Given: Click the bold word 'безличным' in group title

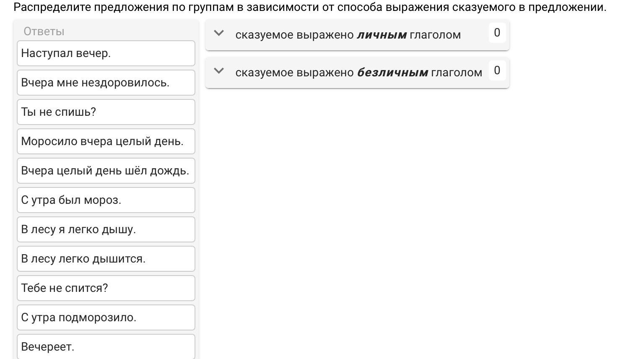Looking at the screenshot, I should pos(392,73).
